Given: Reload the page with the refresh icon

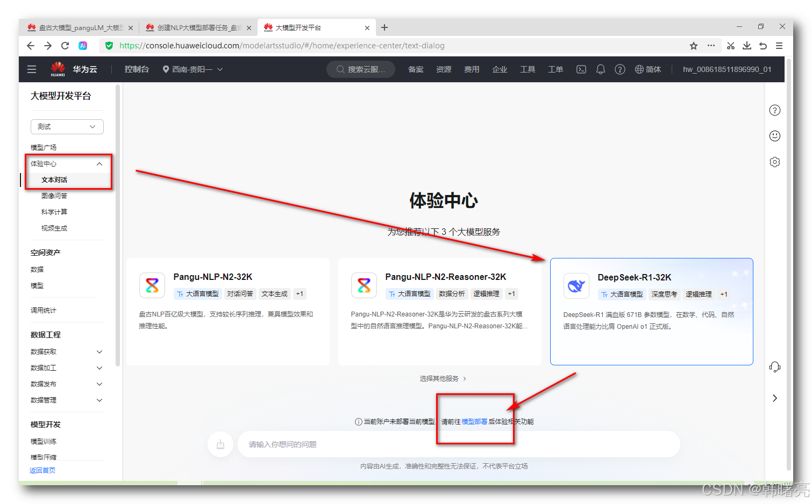Looking at the screenshot, I should pyautogui.click(x=65, y=46).
